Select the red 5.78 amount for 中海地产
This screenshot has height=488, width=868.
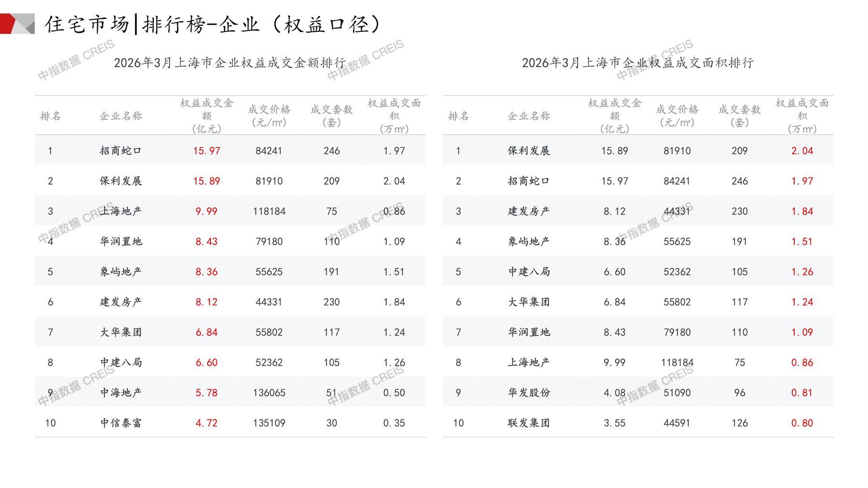pyautogui.click(x=206, y=393)
